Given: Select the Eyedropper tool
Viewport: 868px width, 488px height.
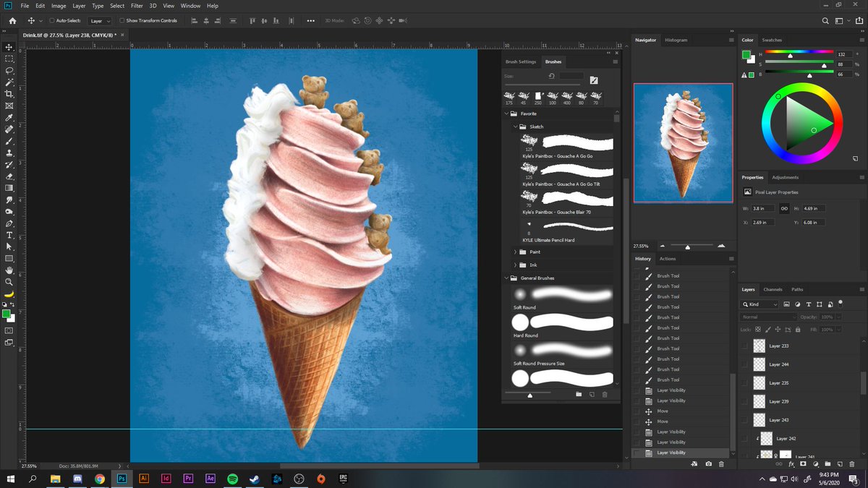Looking at the screenshot, I should pos(9,117).
